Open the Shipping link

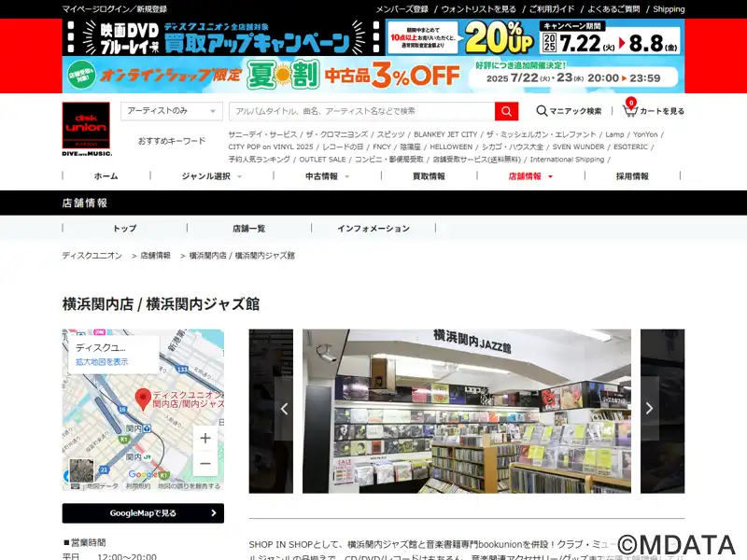coord(669,9)
